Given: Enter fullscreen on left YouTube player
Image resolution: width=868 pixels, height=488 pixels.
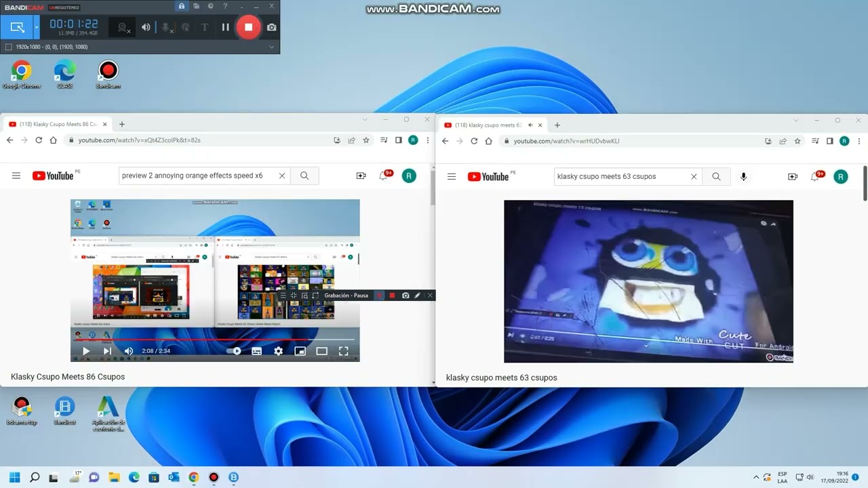Looking at the screenshot, I should [343, 351].
